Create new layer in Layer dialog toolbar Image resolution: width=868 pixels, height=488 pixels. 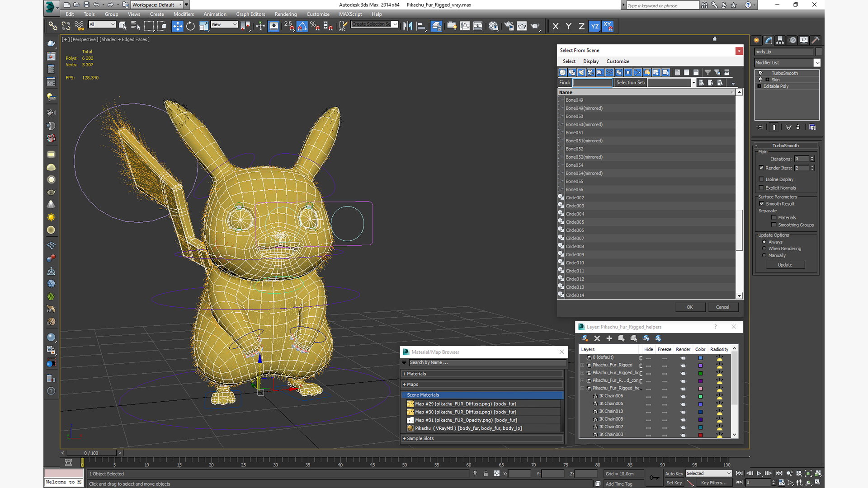(x=585, y=338)
